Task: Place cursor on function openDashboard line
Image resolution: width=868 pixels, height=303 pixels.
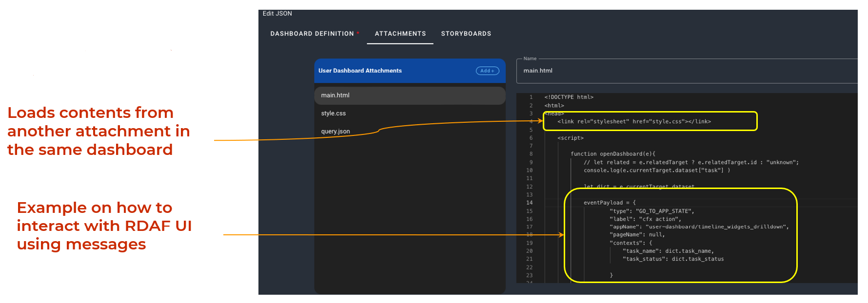Action: click(613, 154)
